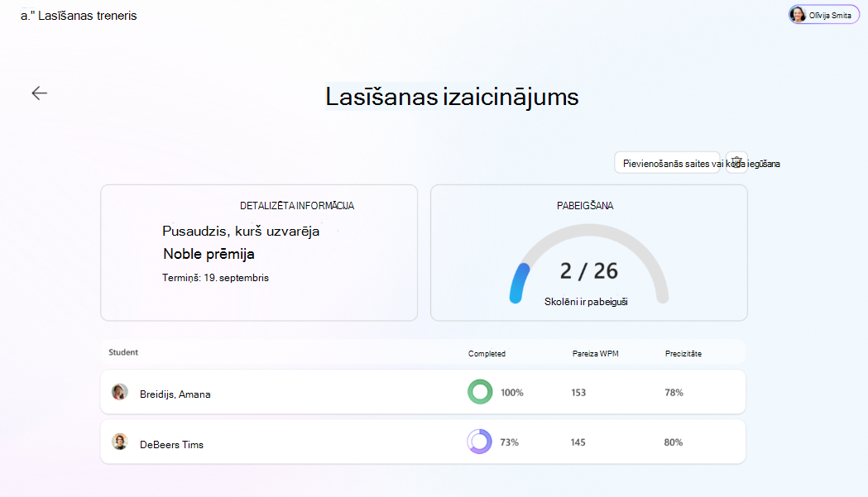The image size is (868, 497).
Task: Click DeBeers Tims' profile picture
Action: 120,442
